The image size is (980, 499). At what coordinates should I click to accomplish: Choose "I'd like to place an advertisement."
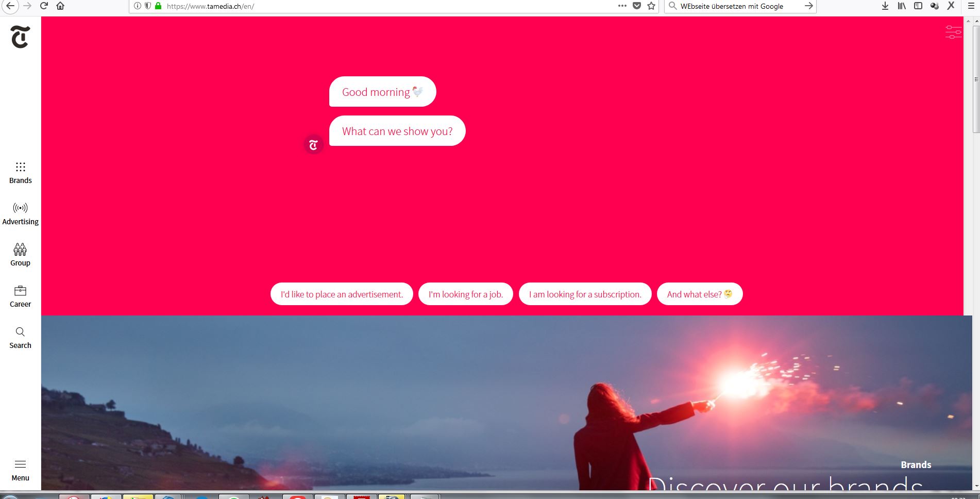pyautogui.click(x=342, y=294)
